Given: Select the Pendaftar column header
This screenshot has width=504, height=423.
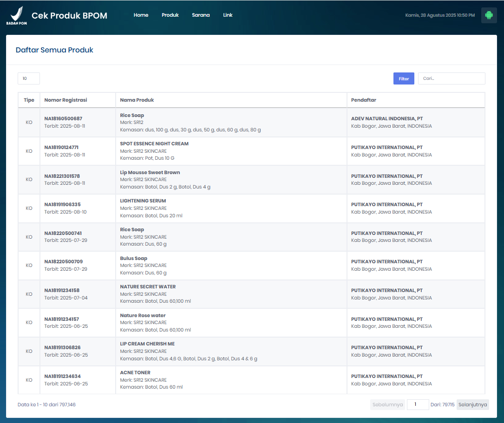Looking at the screenshot, I should pos(364,100).
